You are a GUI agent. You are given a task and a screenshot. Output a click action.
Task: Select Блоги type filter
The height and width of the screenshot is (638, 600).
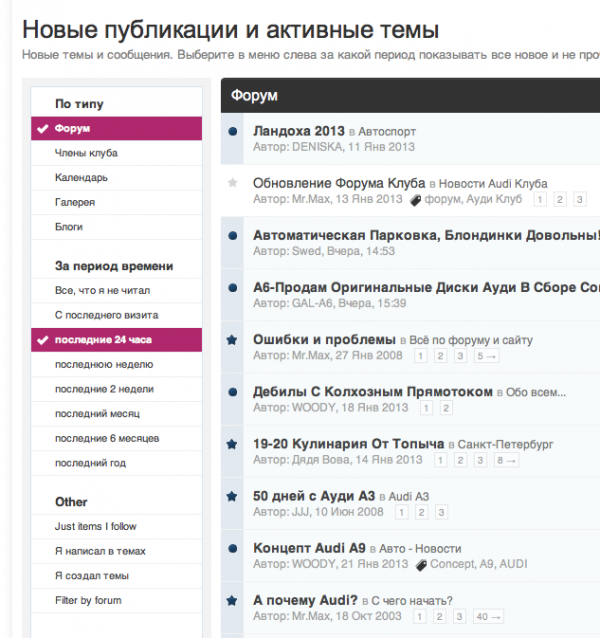[116, 227]
